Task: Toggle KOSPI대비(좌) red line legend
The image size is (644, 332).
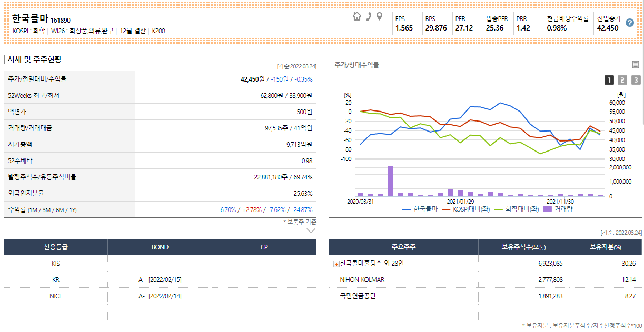Action: pyautogui.click(x=466, y=209)
